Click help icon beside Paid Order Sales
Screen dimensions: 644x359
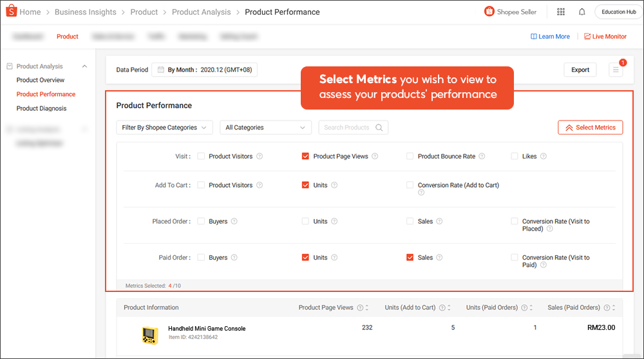click(439, 257)
